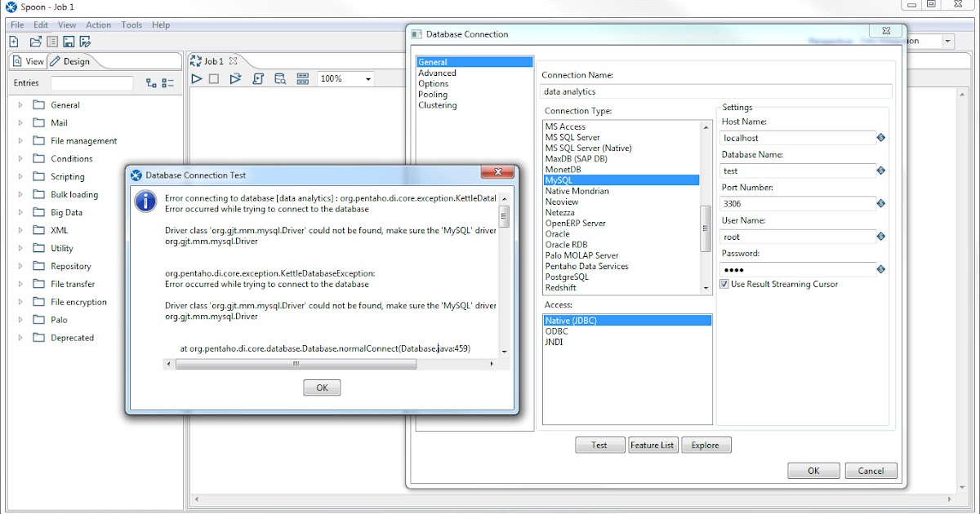Run Job 1 with the play icon
This screenshot has width=980, height=514.
pos(196,79)
